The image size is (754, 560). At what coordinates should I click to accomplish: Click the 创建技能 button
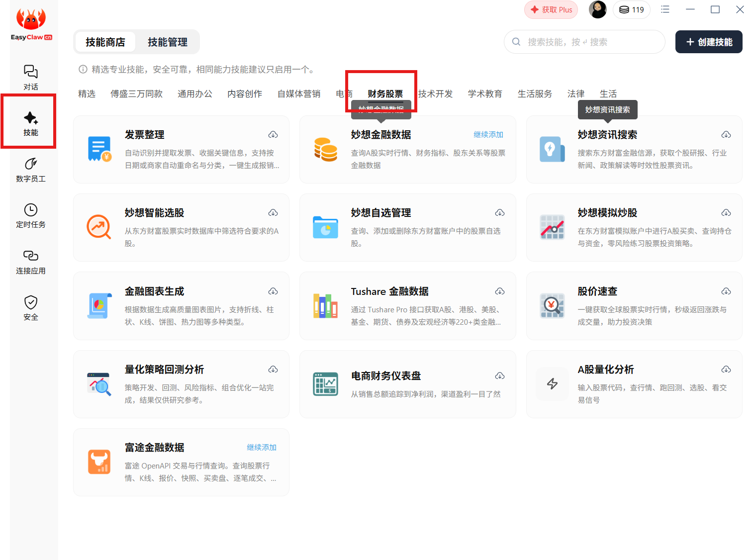[x=709, y=42]
